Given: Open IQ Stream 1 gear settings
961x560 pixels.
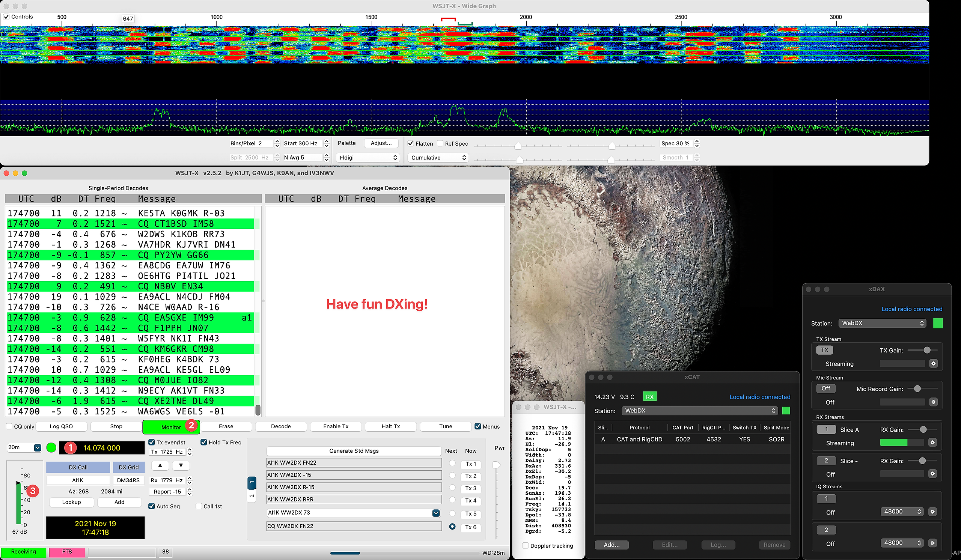Looking at the screenshot, I should pos(932,512).
